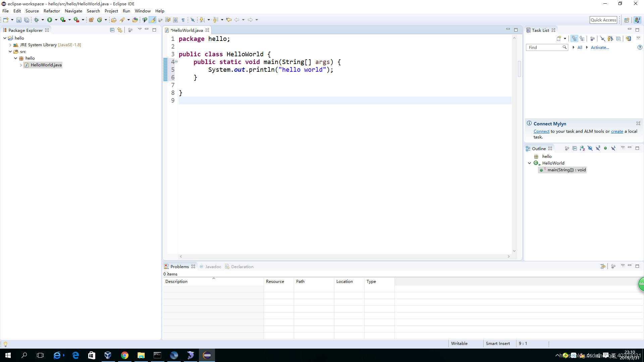Switch to the Declaration tab

[239, 267]
